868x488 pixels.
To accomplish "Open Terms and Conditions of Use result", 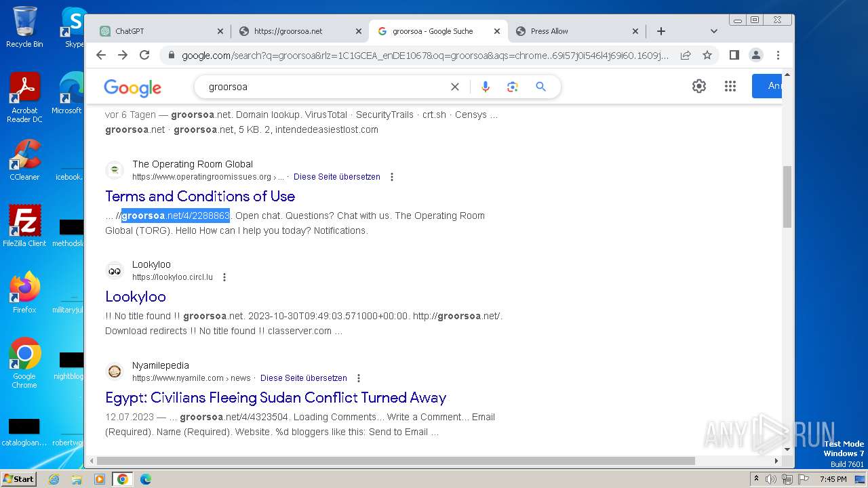I will tap(200, 196).
